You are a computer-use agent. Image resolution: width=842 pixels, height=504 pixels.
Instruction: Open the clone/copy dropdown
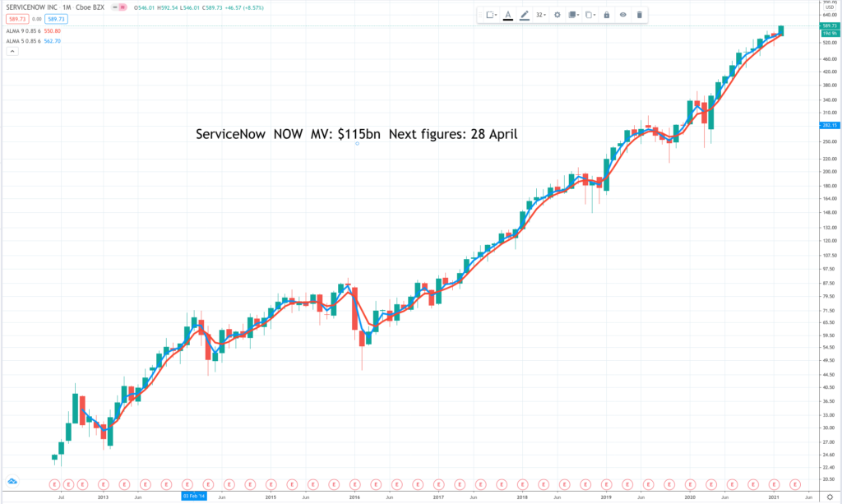coord(590,15)
